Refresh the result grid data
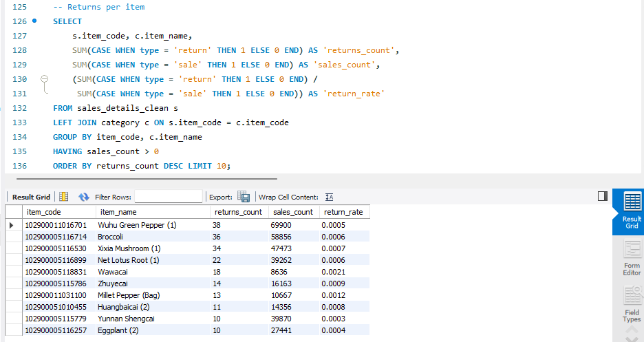 coord(84,197)
